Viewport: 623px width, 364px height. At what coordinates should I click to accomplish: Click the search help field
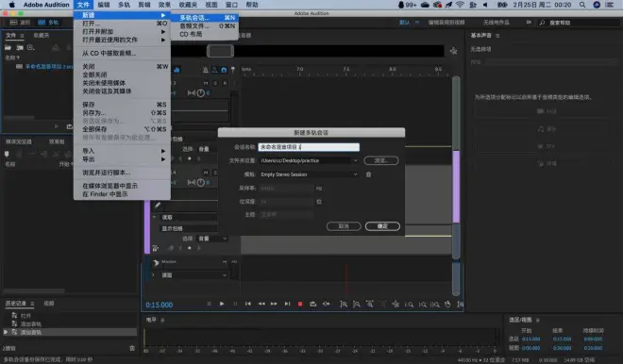tap(578, 23)
